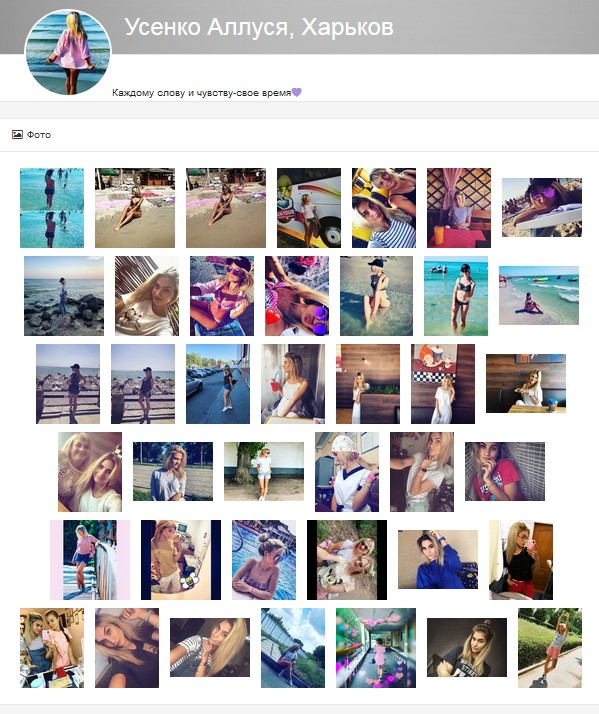
Task: Open the tour bus photo thumbnail
Action: pos(309,208)
